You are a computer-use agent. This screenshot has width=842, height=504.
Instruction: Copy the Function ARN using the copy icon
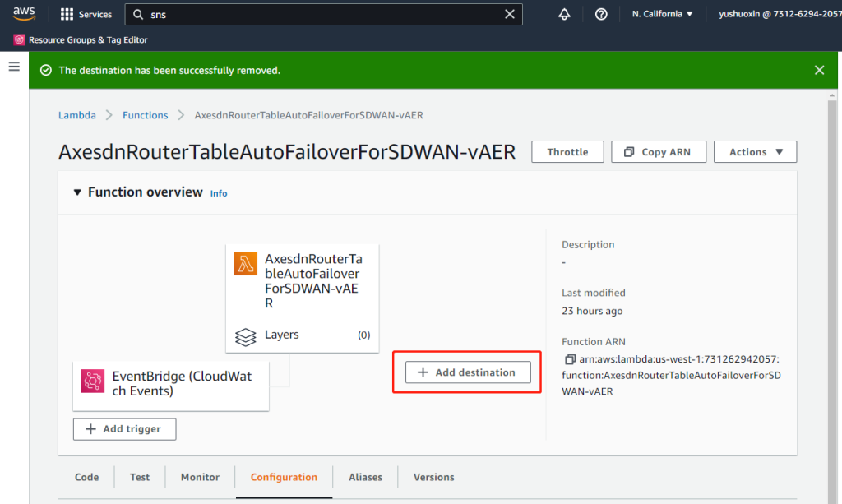(x=569, y=359)
